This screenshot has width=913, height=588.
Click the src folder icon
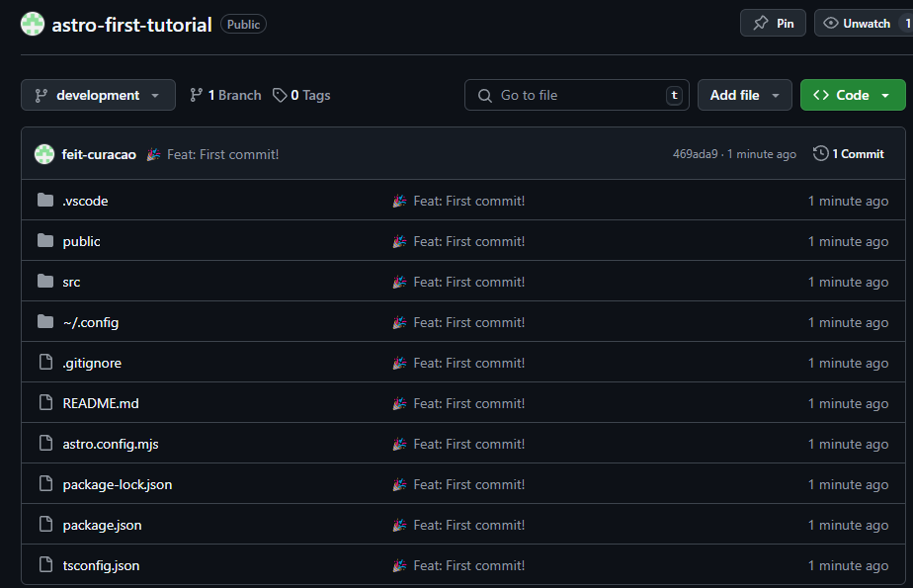[44, 282]
